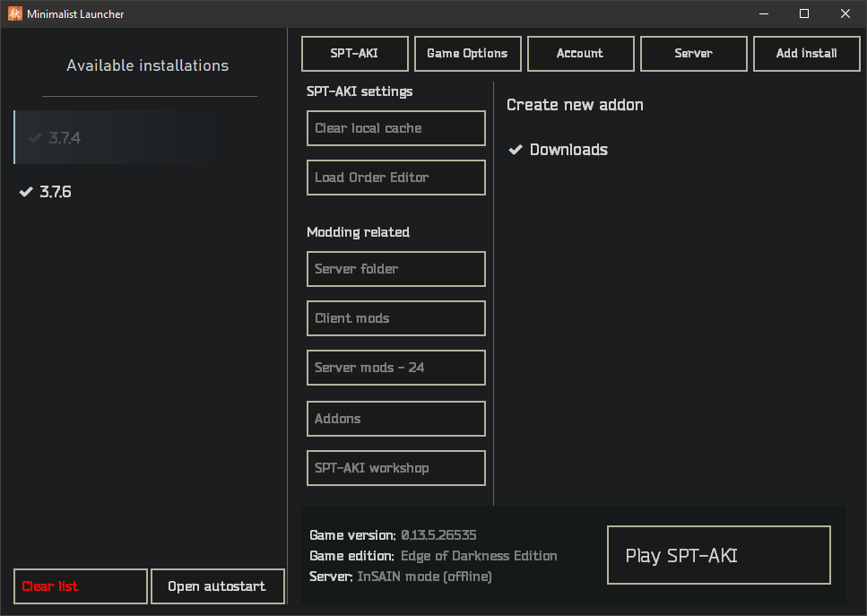Click the Create new addon link
The width and height of the screenshot is (867, 616).
click(x=575, y=105)
